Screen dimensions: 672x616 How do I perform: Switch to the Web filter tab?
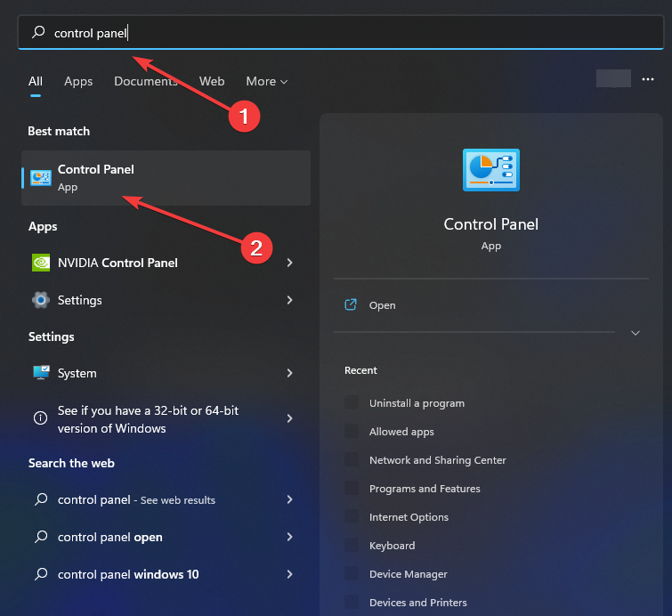click(x=212, y=81)
